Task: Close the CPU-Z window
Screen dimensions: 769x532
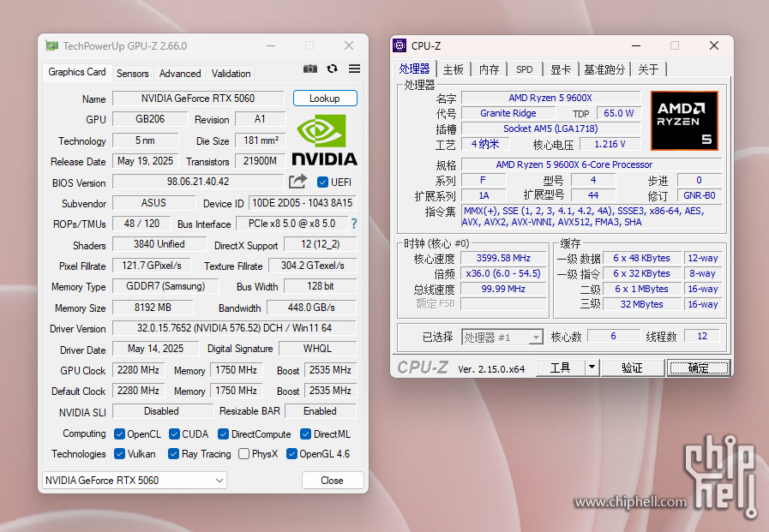Action: [714, 45]
